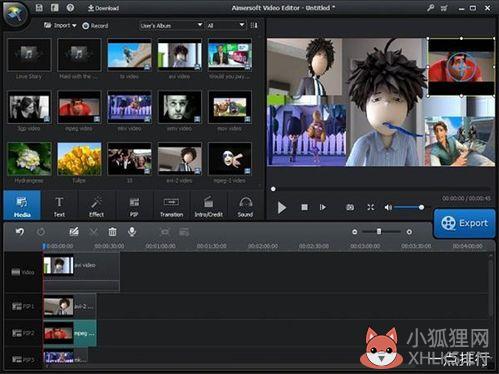Open the All media filter dropdown
499x374 pixels.
(226, 25)
